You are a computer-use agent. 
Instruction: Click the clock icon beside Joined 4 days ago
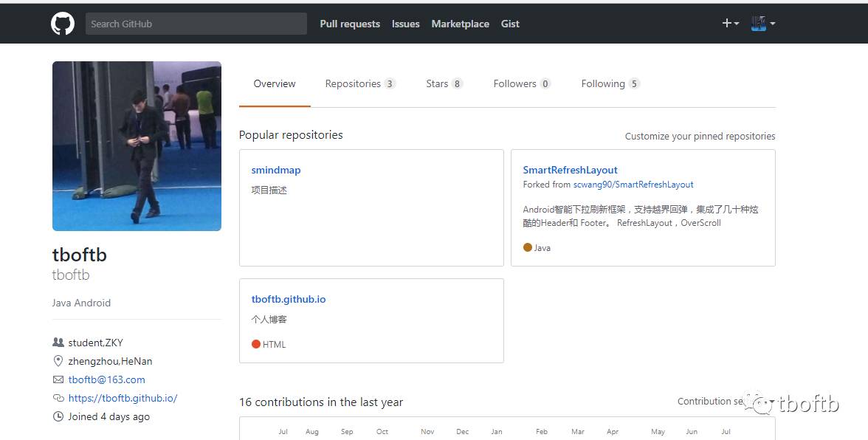(58, 416)
